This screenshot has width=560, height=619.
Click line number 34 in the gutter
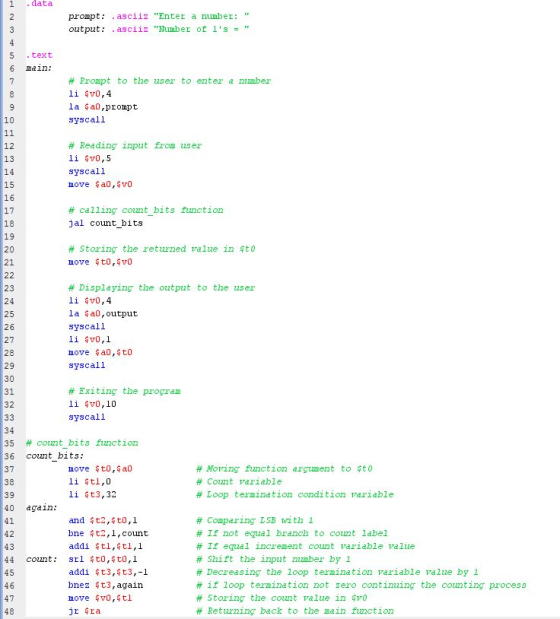9,430
